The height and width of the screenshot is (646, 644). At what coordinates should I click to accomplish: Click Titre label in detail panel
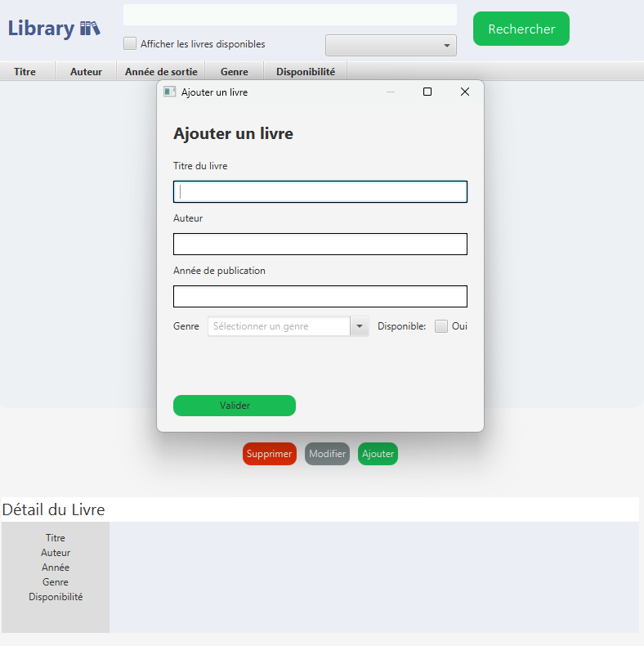56,537
